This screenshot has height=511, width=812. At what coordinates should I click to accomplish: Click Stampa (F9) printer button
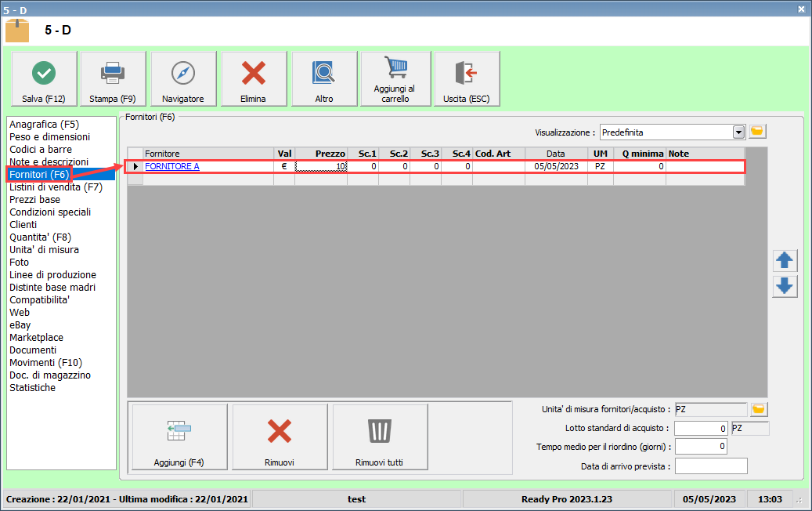[x=113, y=79]
